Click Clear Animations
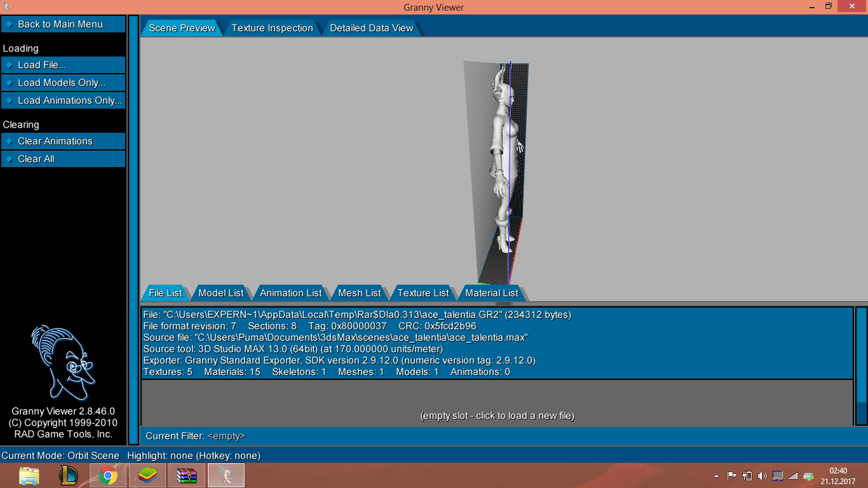This screenshot has height=488, width=868. coord(63,141)
